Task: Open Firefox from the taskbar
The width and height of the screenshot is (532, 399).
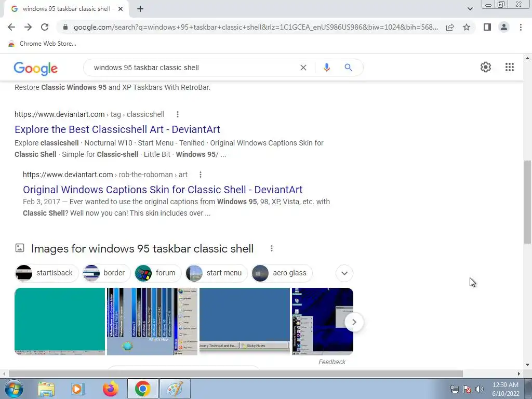Action: [110, 389]
